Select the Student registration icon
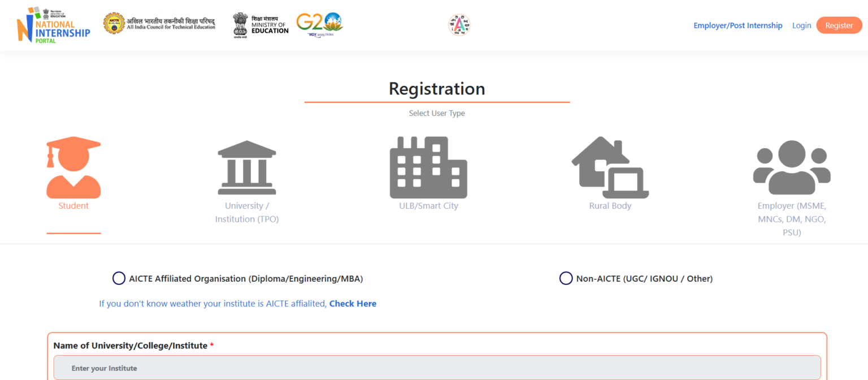This screenshot has height=380, width=868. pos(73,167)
